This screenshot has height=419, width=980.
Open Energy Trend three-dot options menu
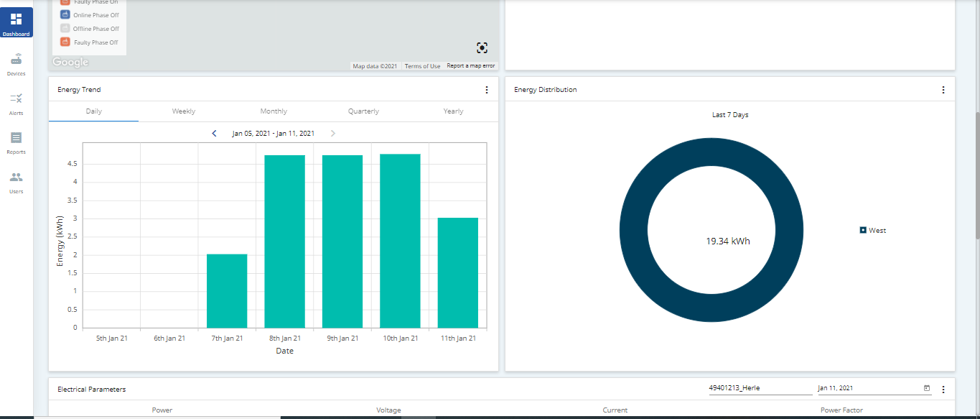tap(486, 90)
